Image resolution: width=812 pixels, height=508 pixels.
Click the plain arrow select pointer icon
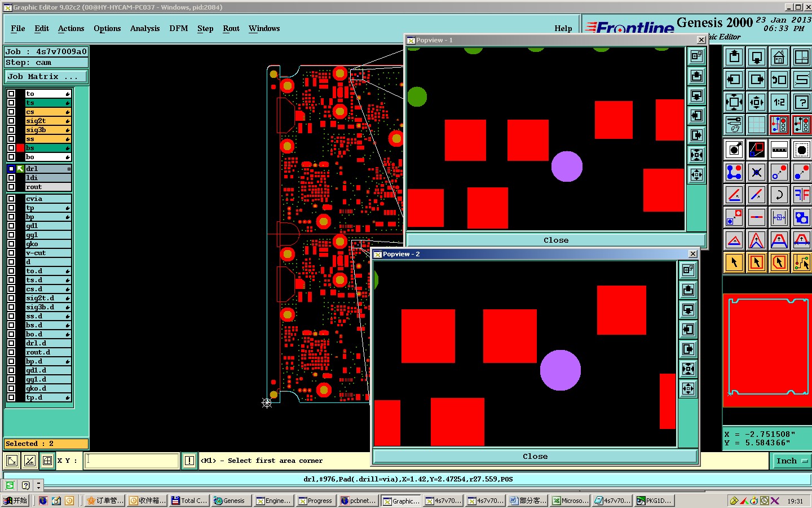click(x=734, y=262)
